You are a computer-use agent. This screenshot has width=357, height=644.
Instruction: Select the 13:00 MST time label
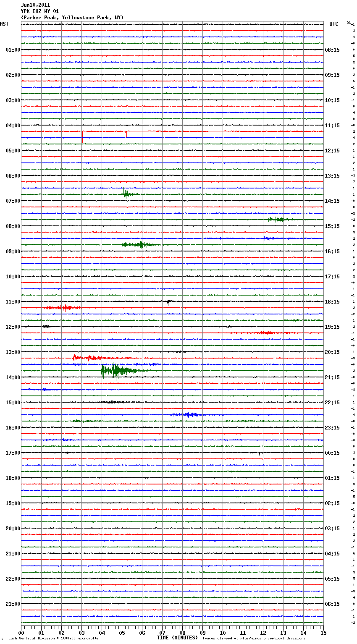tap(13, 352)
